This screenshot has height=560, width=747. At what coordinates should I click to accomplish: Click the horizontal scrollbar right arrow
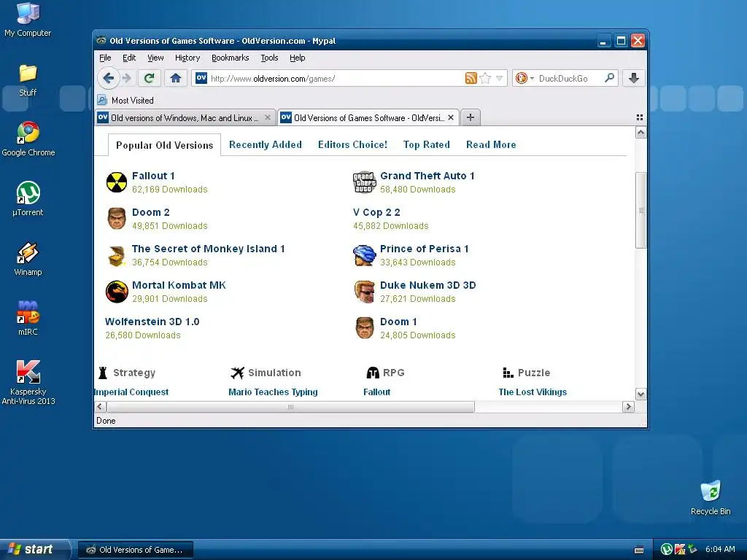coord(628,407)
